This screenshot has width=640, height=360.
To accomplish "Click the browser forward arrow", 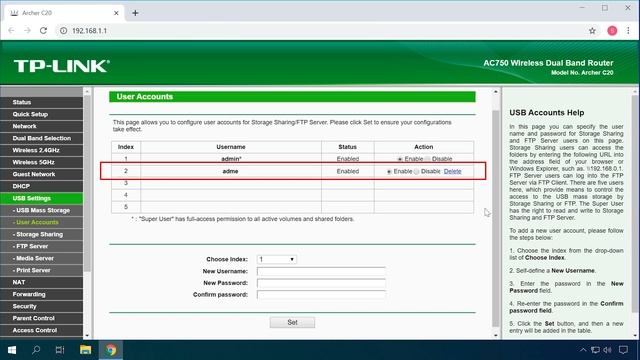I will tap(27, 31).
